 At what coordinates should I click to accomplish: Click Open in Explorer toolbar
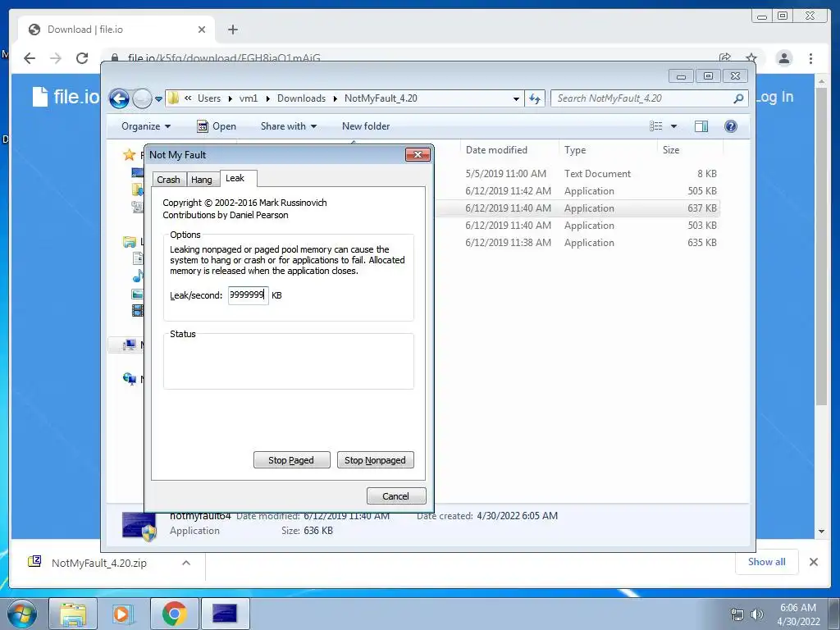[217, 126]
